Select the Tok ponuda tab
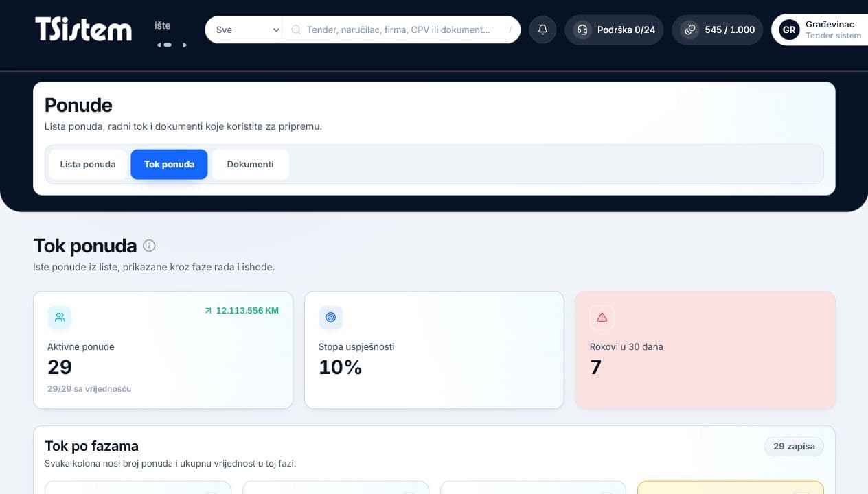 click(169, 165)
